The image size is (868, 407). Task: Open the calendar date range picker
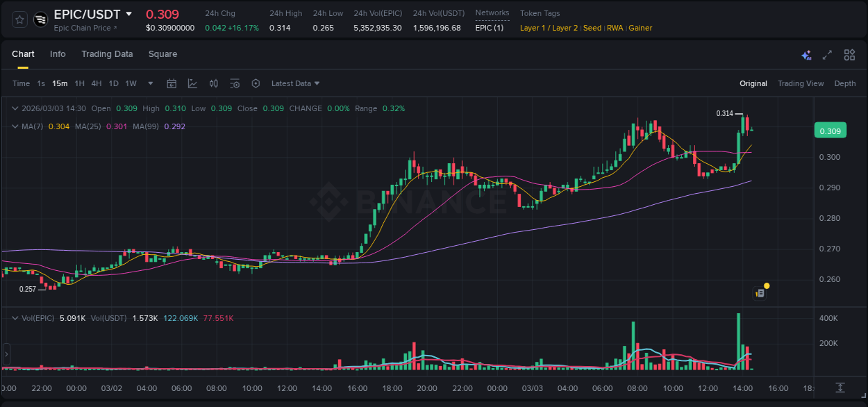click(172, 83)
